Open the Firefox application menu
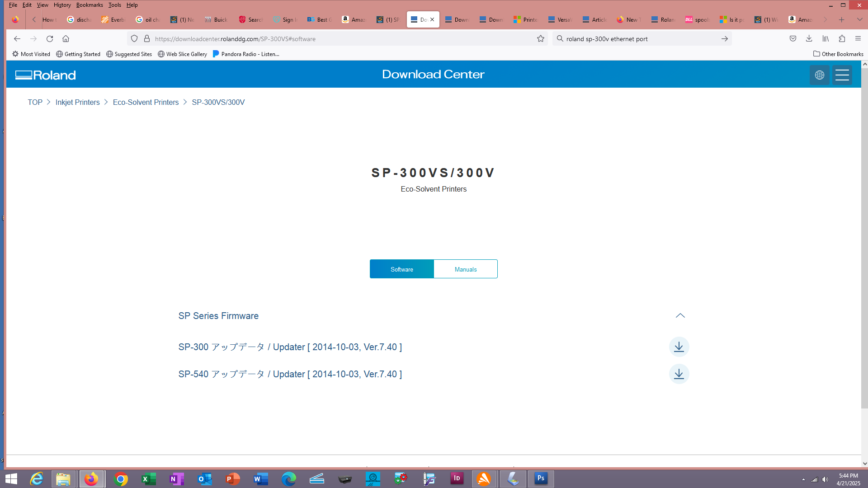This screenshot has width=868, height=488. pyautogui.click(x=858, y=39)
